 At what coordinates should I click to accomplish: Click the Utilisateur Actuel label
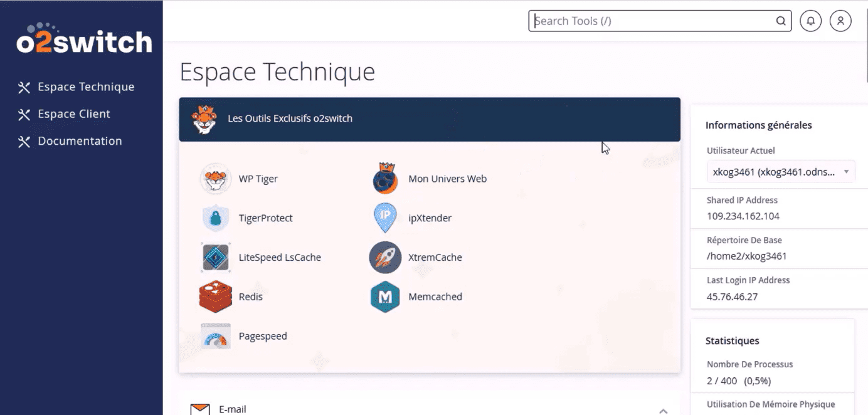[x=741, y=150]
